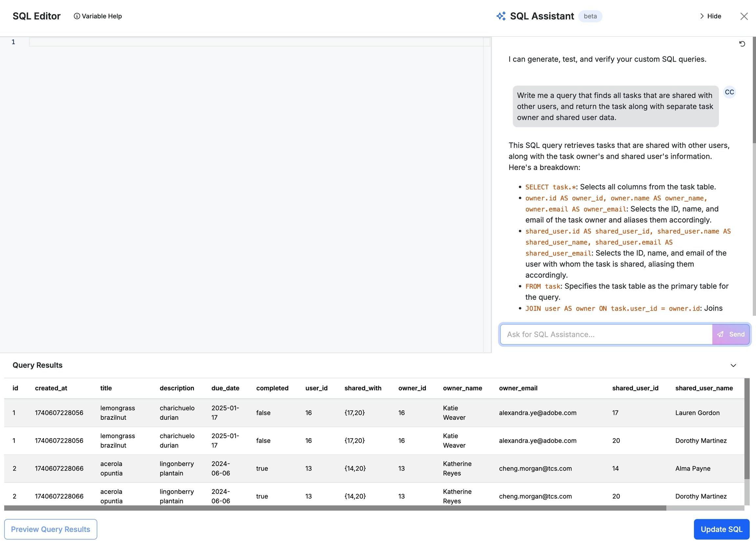Collapse the Query Results section
The height and width of the screenshot is (549, 756).
tap(733, 365)
